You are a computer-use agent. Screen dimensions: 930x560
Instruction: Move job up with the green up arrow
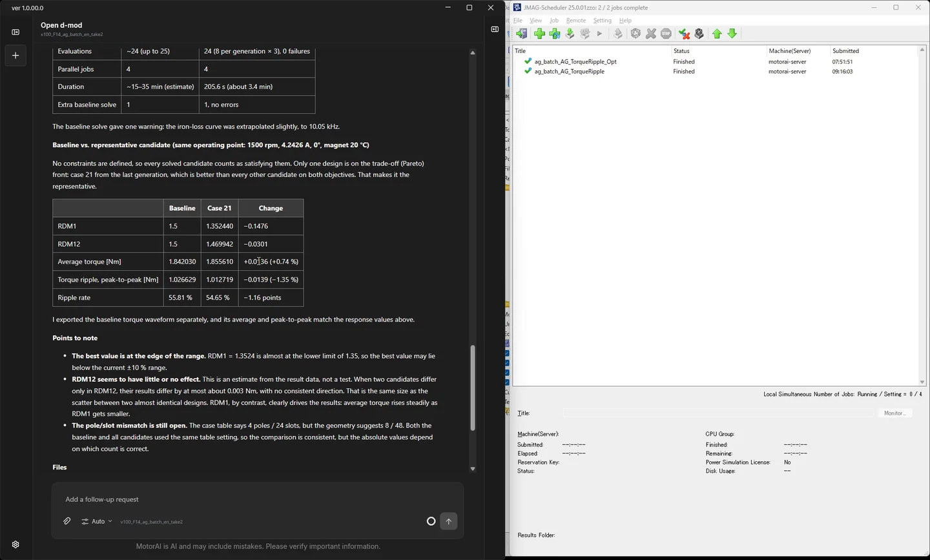717,34
